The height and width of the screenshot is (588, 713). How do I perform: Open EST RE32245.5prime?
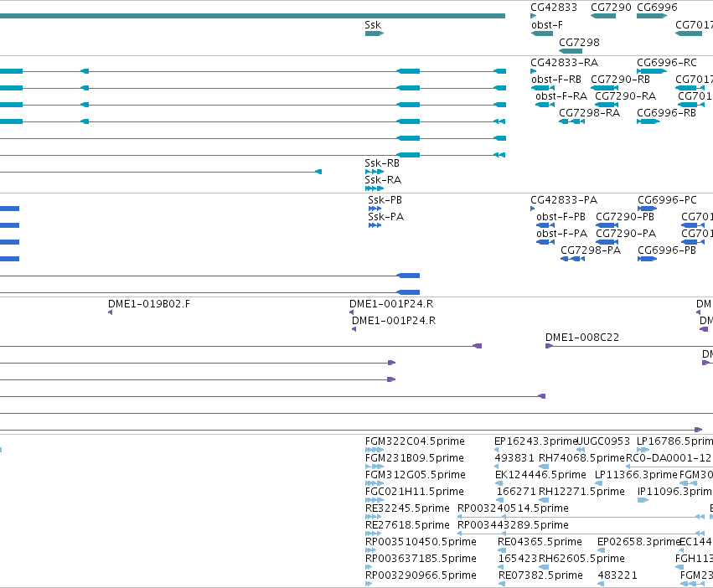click(407, 508)
